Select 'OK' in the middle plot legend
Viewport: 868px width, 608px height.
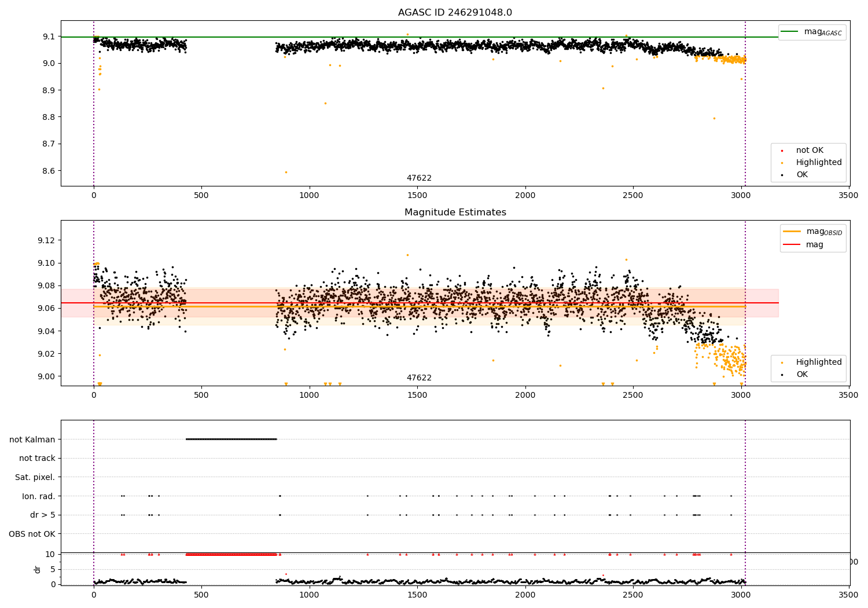802,374
